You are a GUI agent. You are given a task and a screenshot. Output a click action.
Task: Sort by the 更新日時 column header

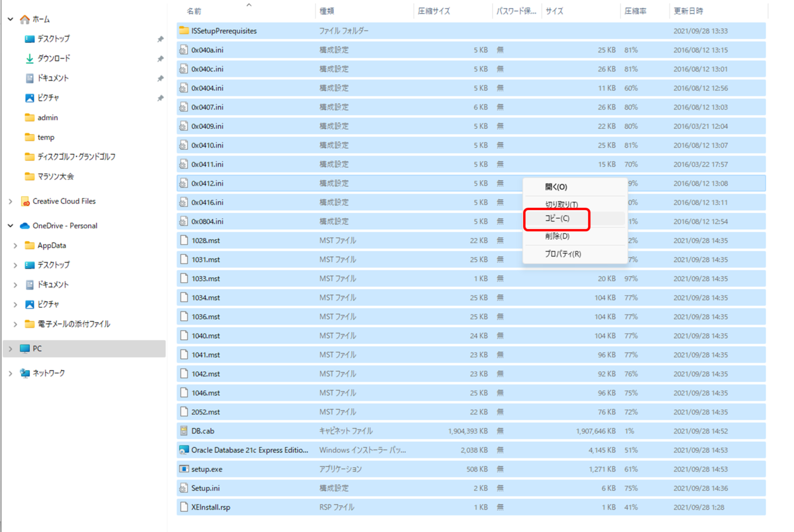point(688,11)
